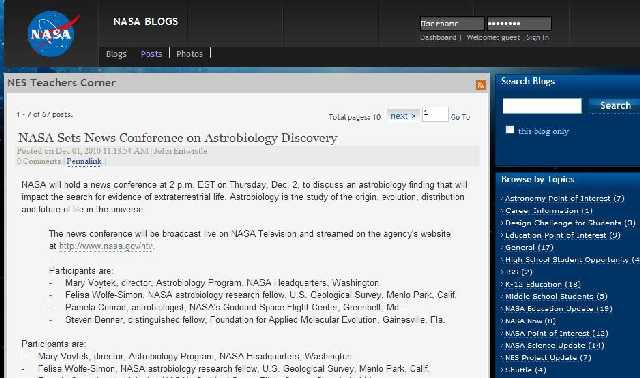
Task: Browse topic Astronomy Point of Interest
Action: click(564, 198)
